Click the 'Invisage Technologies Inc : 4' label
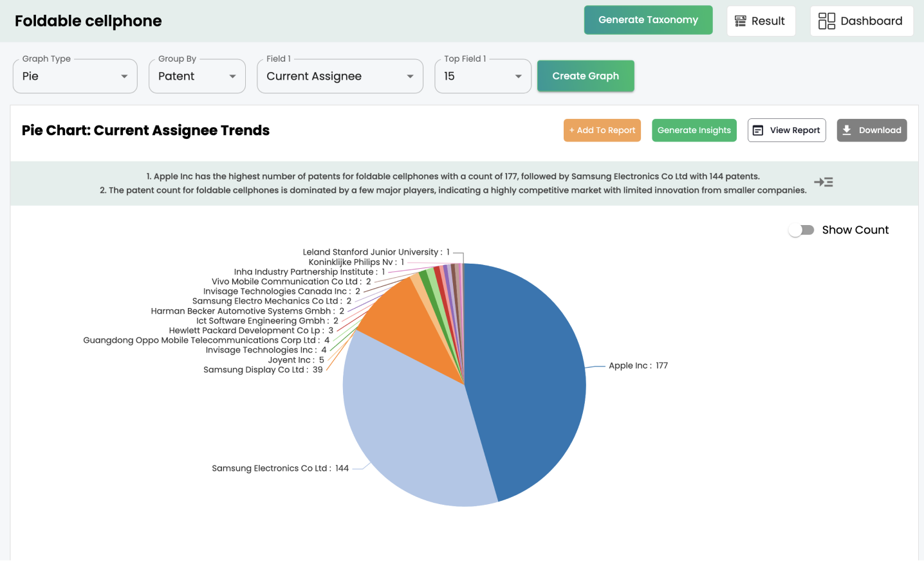 coord(266,350)
